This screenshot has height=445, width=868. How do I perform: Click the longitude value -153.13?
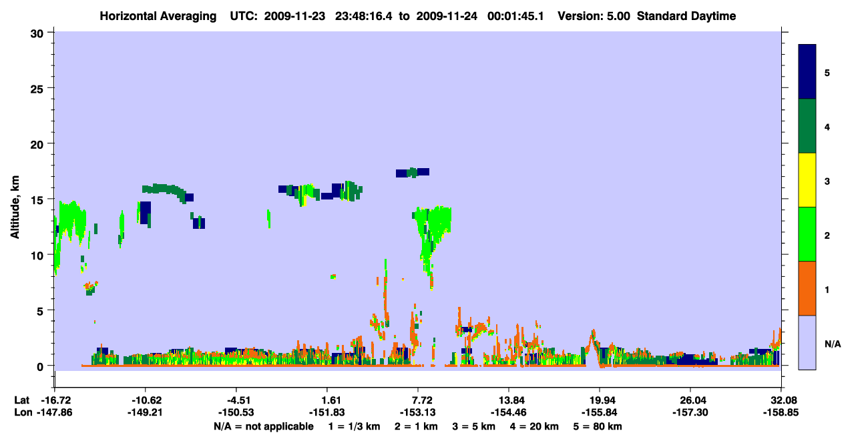coord(418,412)
